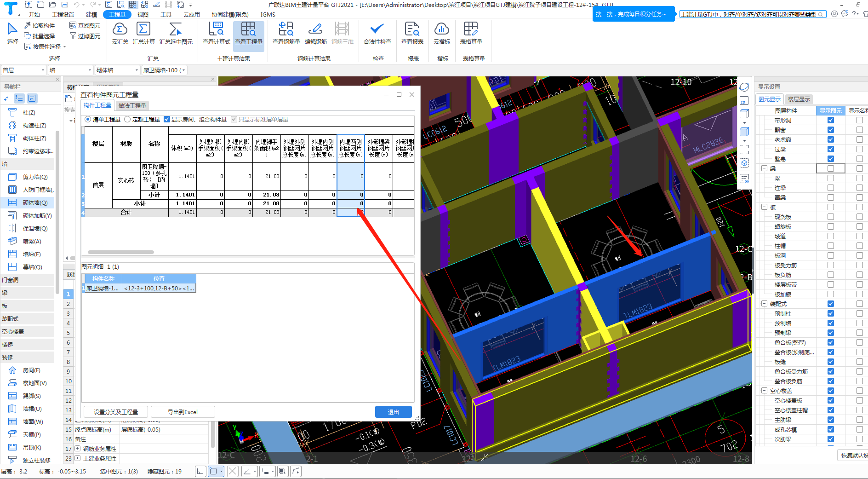Open 查看钢筋量 rebar quantity tool

286,33
